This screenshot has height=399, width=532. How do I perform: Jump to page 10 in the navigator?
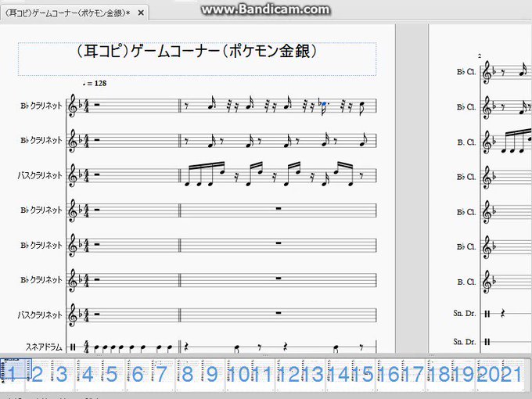click(x=238, y=375)
